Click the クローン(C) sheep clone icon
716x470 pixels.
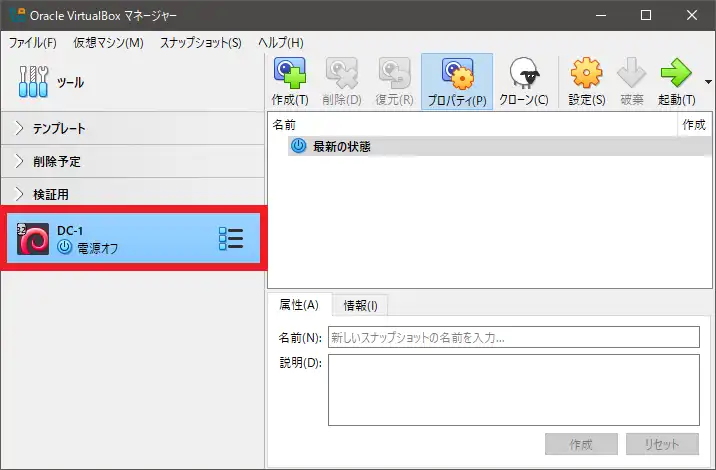(x=524, y=73)
